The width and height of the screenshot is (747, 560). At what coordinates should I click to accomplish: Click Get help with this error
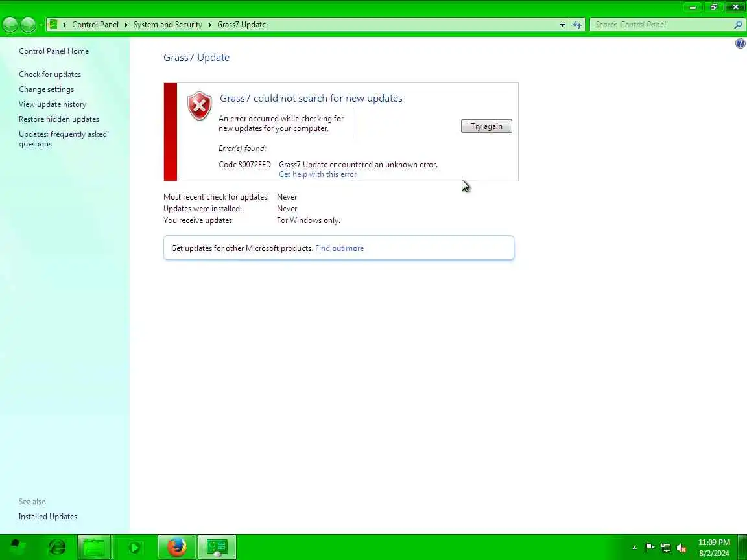[x=318, y=174]
